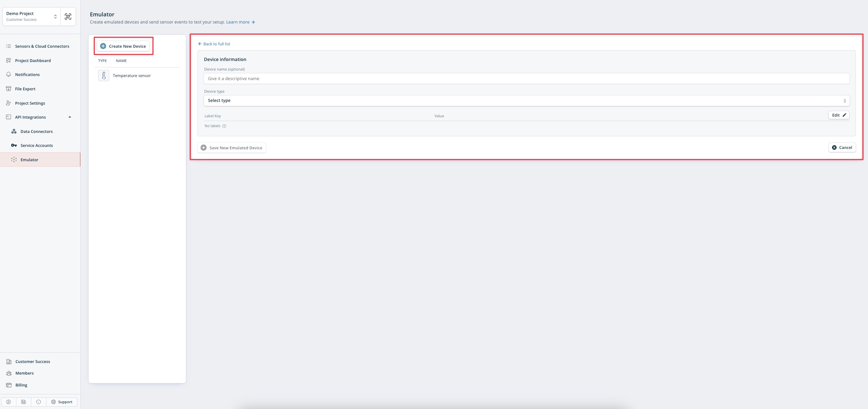868x409 pixels.
Task: Open the Billing page
Action: [x=21, y=385]
